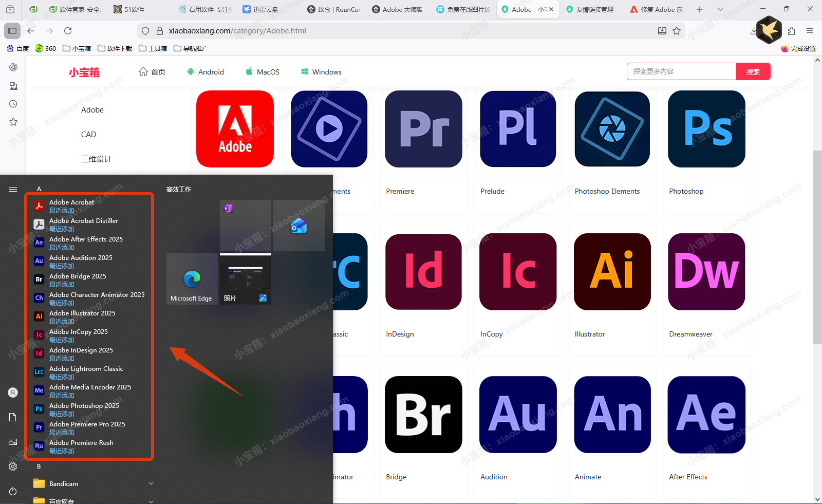
Task: Toggle the browser sidebar panel icon
Action: pyautogui.click(x=12, y=31)
